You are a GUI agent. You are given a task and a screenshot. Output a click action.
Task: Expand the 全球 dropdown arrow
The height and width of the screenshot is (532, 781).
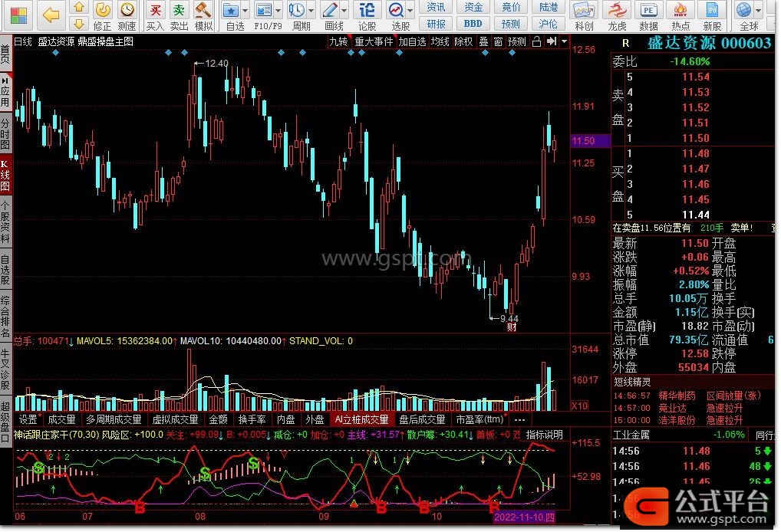coord(758,10)
